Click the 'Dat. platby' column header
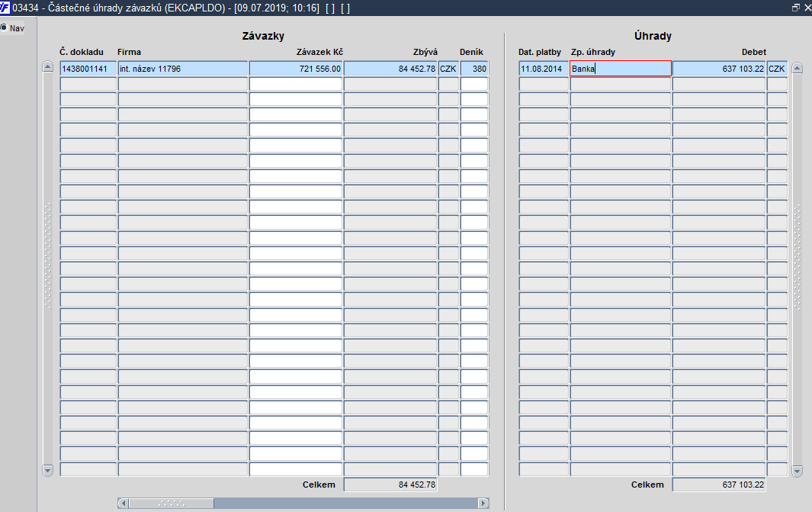Screen dimensions: 812x512 [540, 52]
